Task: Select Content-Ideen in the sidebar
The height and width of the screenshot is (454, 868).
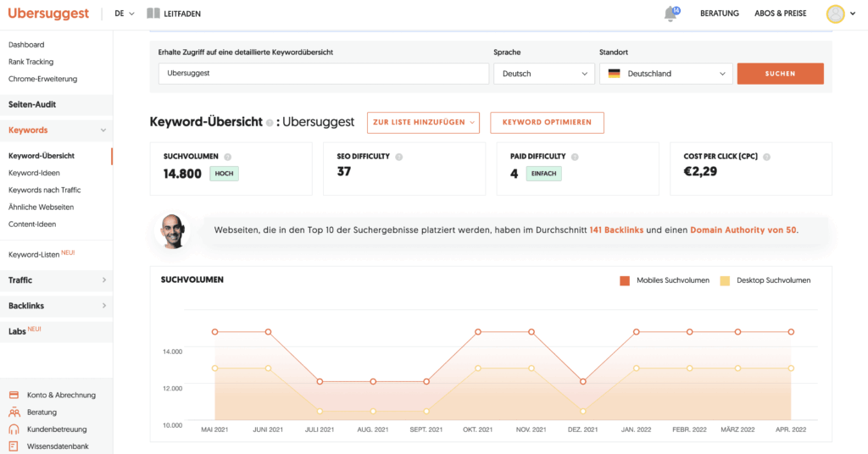Action: click(x=32, y=224)
